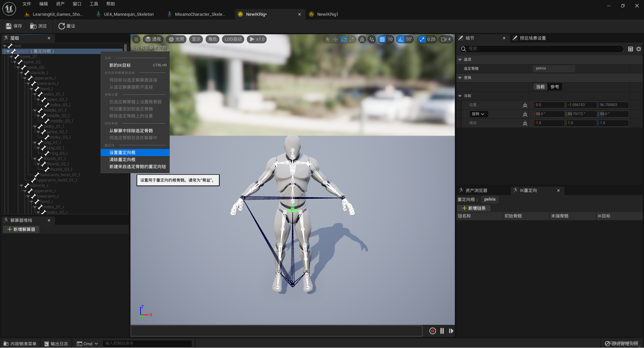Select the viewport select-mode arrow tool
This screenshot has width=644, height=348.
coord(327,39)
